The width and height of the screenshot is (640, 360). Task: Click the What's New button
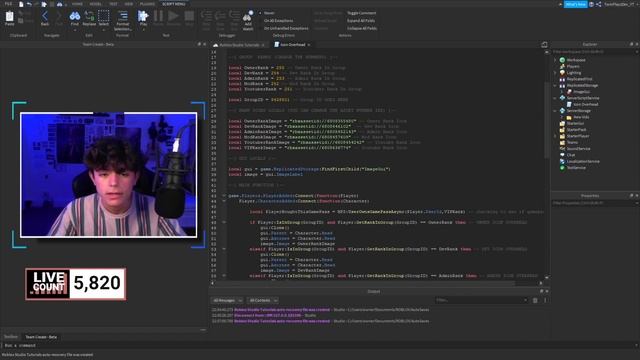click(x=576, y=4)
